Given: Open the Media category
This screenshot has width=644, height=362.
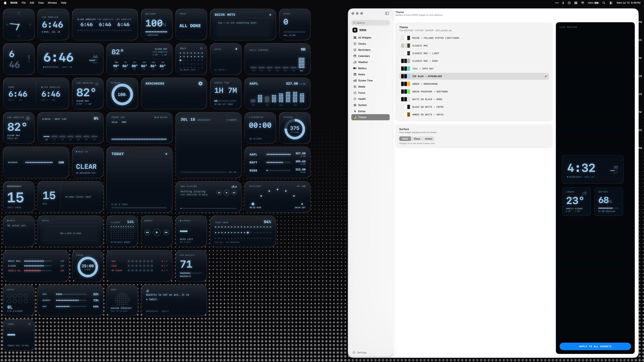Looking at the screenshot, I should [370, 87].
